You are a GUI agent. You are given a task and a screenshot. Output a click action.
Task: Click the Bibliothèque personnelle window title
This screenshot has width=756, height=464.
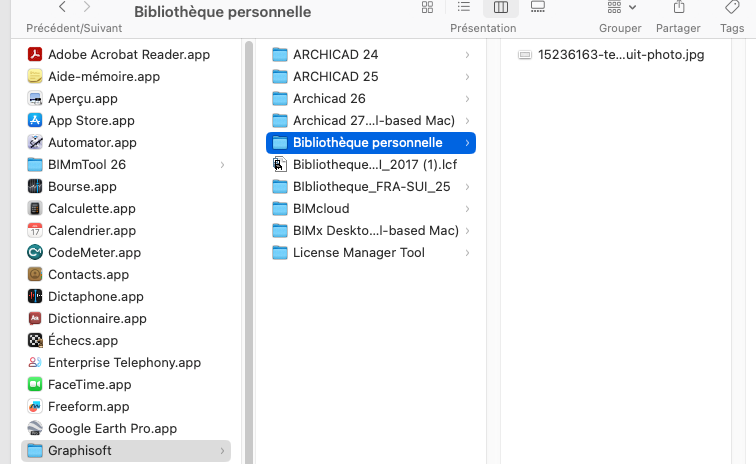[222, 12]
